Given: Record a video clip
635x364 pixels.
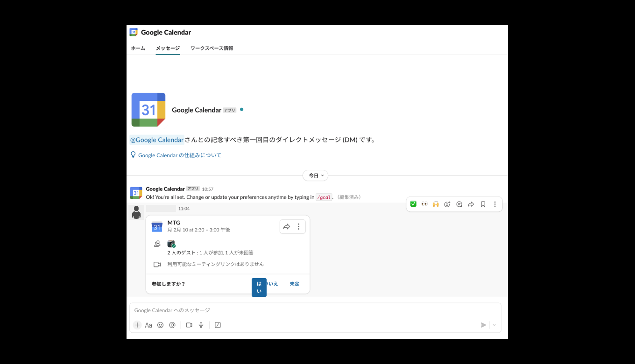Looking at the screenshot, I should pyautogui.click(x=189, y=325).
